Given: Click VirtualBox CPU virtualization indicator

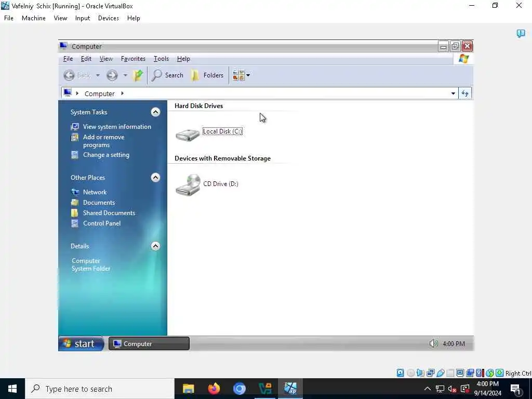Looking at the screenshot, I should coord(480,373).
